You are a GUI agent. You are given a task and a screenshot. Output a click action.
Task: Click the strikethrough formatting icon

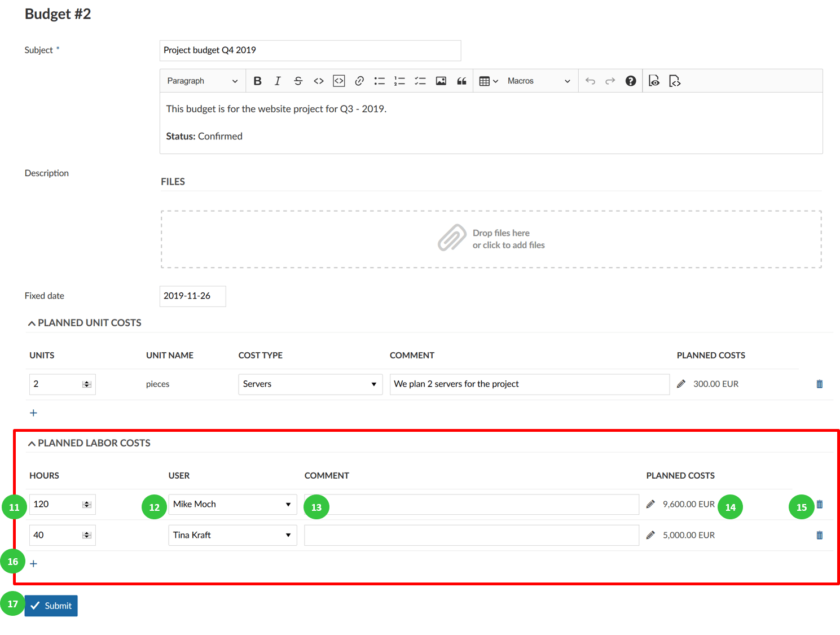coord(298,81)
